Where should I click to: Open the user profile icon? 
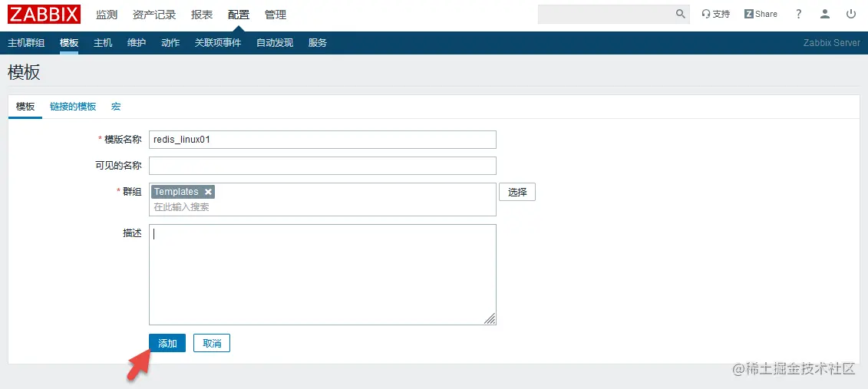[x=825, y=14]
